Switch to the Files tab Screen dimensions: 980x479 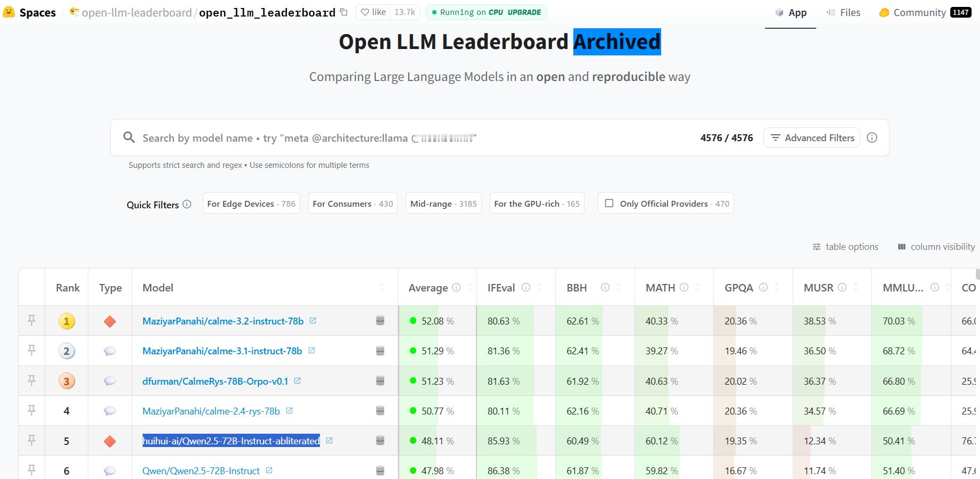(843, 13)
